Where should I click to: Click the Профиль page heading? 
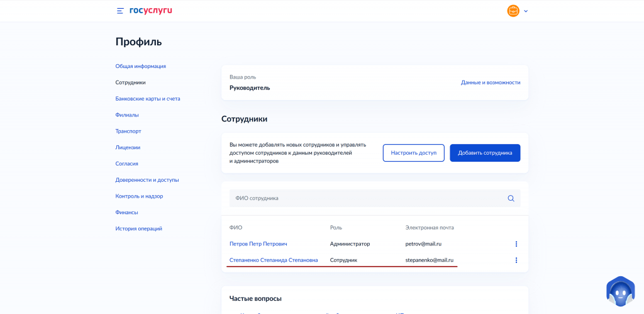click(139, 42)
